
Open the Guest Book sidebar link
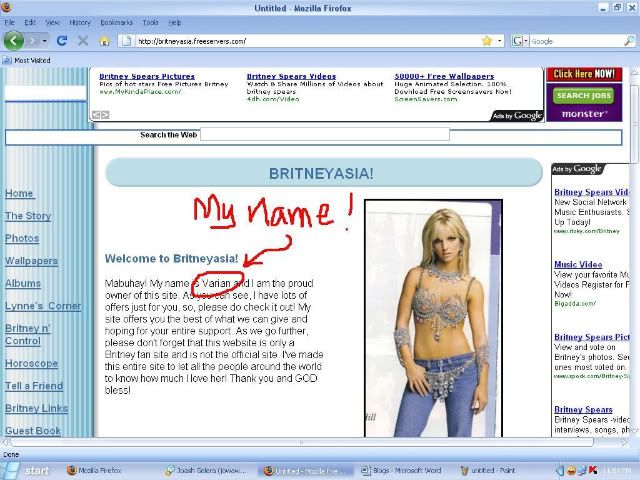point(33,431)
